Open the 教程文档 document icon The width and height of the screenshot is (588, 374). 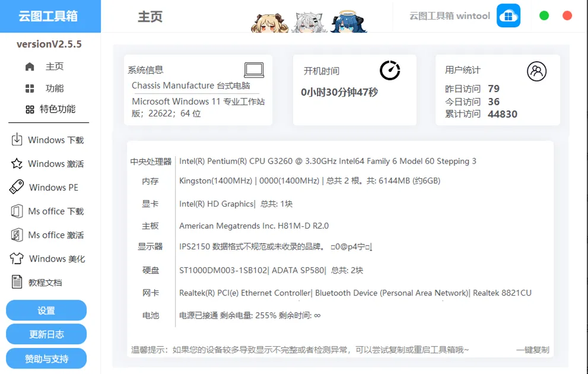tap(17, 282)
